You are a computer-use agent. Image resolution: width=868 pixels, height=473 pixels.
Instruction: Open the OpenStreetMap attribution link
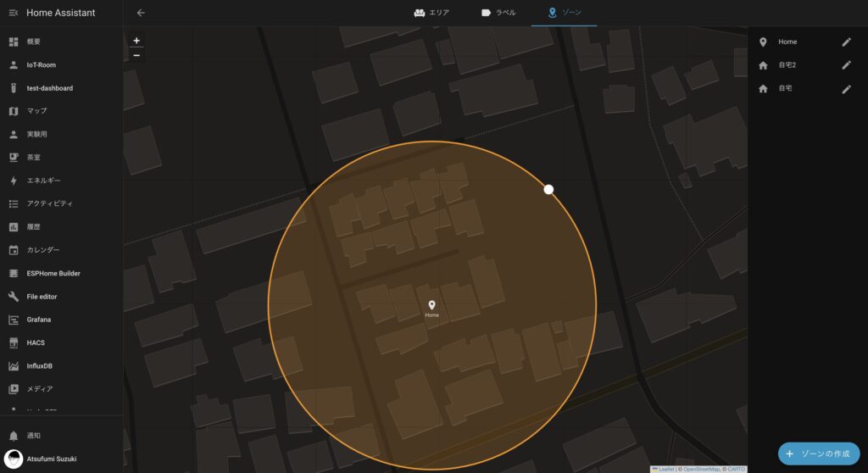coord(700,469)
